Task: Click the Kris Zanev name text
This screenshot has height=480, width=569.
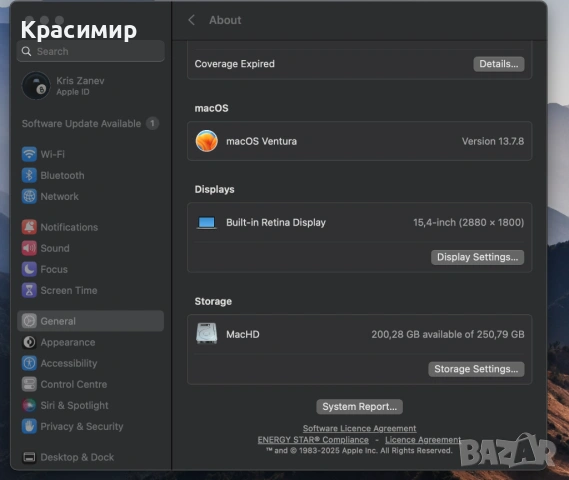Action: point(80,81)
